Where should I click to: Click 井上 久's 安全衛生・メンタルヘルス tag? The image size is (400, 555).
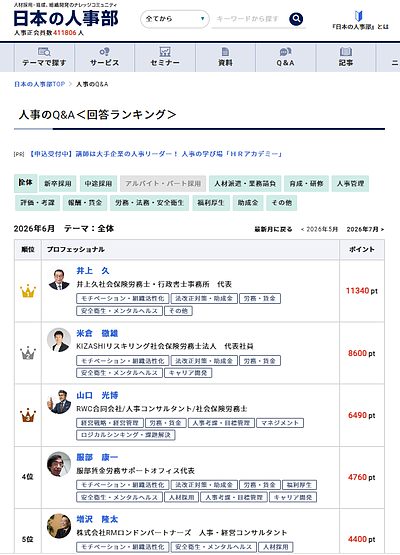(x=119, y=311)
